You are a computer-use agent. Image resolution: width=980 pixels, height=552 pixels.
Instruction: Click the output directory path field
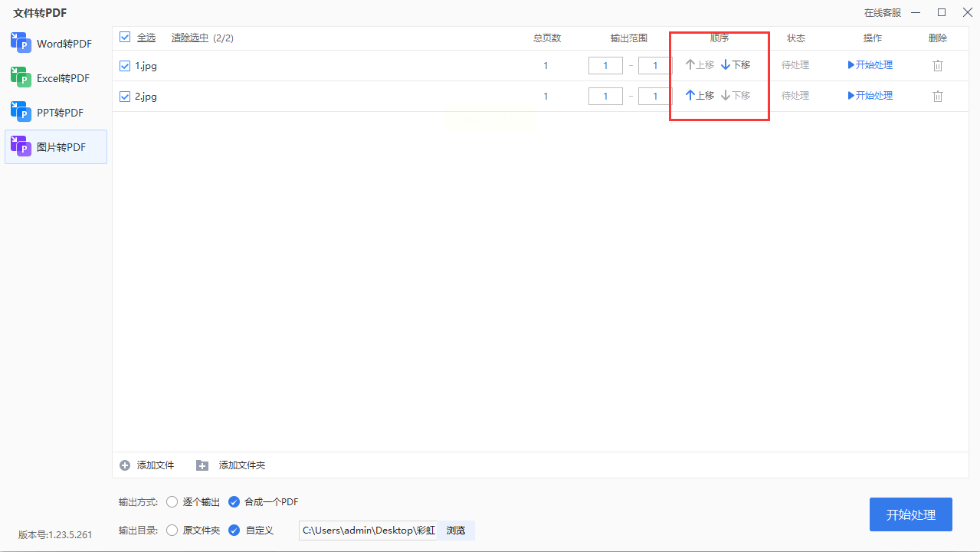(x=368, y=531)
